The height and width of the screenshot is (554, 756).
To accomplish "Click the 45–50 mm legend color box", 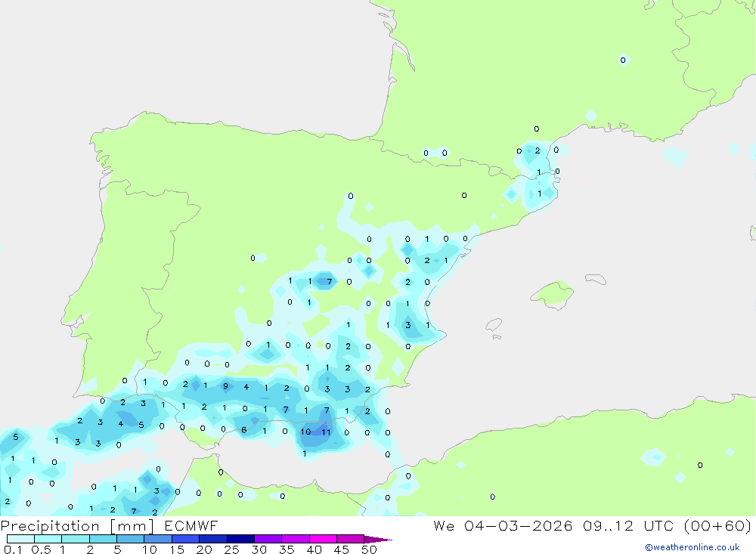I will point(351,539).
